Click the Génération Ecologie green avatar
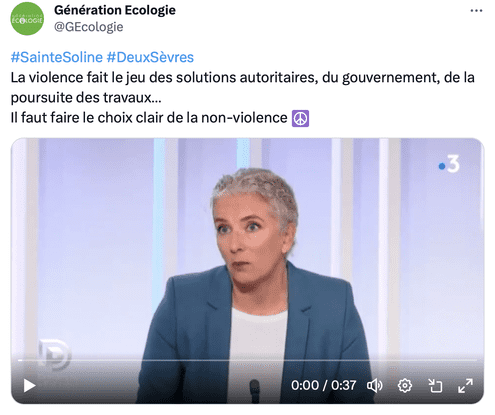 27,19
